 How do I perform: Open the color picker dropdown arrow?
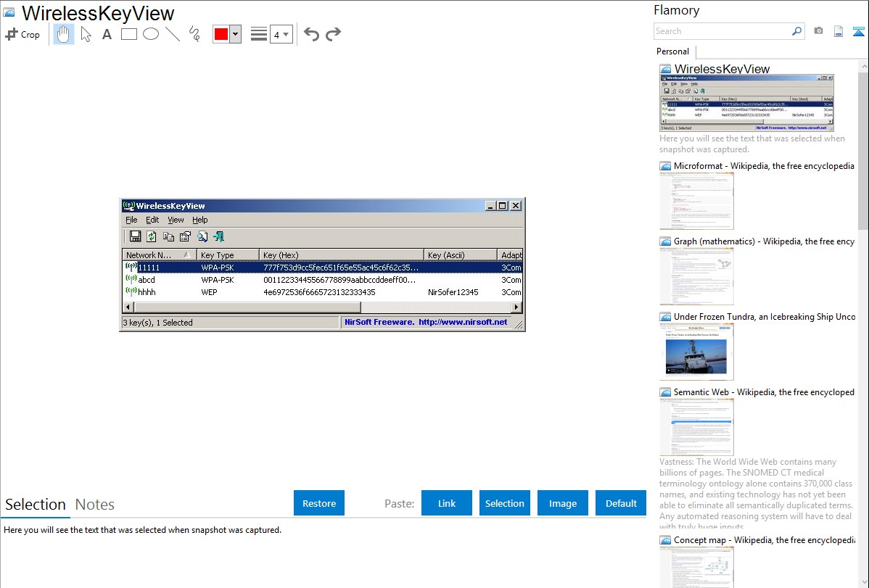pyautogui.click(x=236, y=34)
